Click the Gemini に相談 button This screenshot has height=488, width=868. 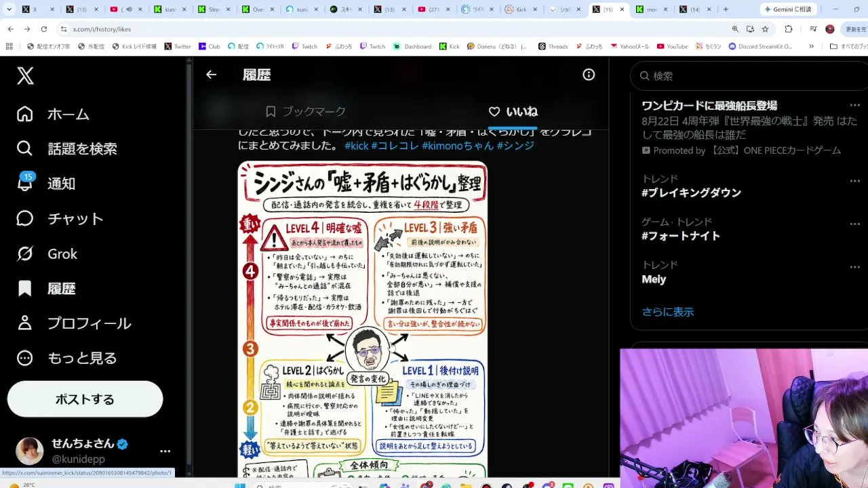pyautogui.click(x=789, y=9)
